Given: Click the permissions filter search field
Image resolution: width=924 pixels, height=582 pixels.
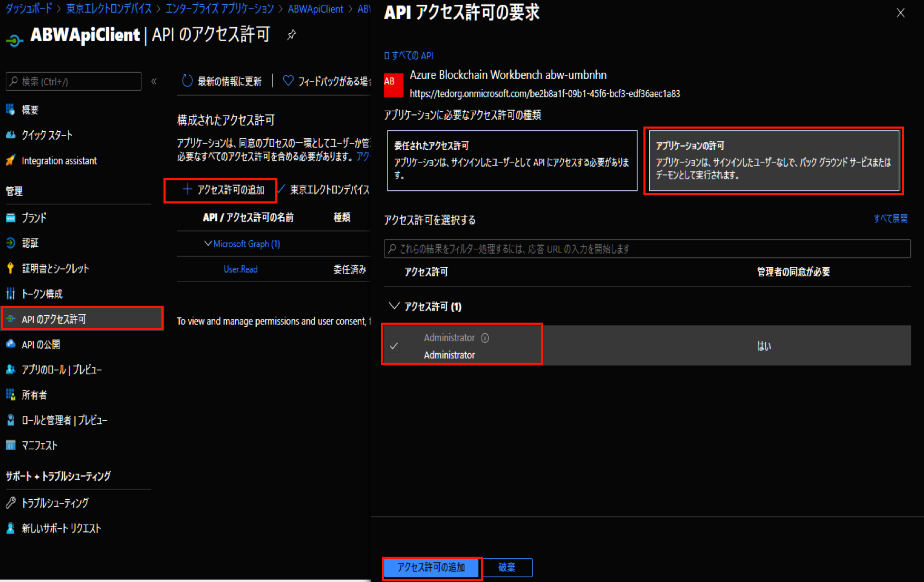Looking at the screenshot, I should [x=647, y=249].
